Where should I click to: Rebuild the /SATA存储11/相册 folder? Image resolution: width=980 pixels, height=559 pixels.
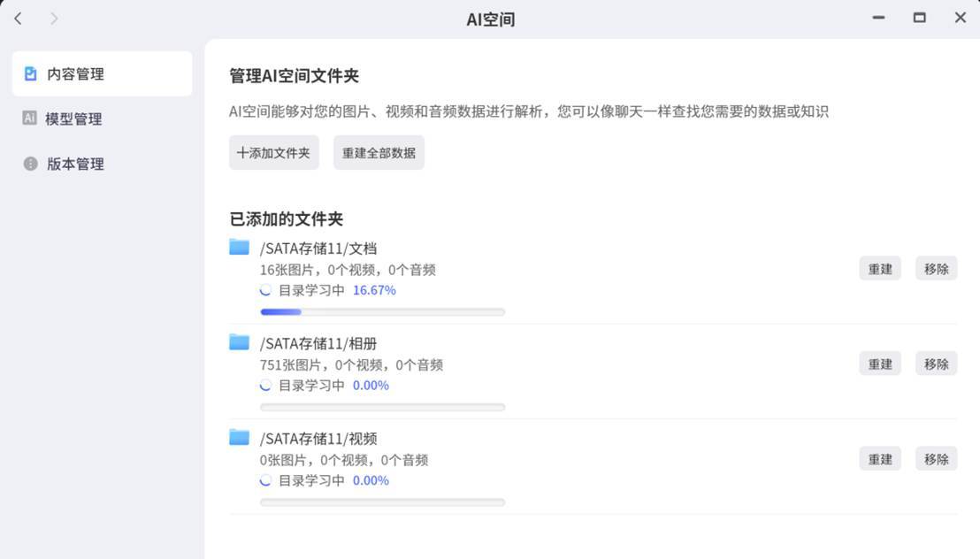coord(880,364)
